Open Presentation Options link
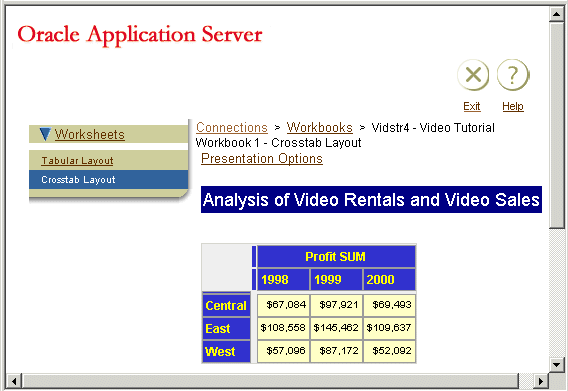Viewport: 568px width, 391px height. coord(262,159)
